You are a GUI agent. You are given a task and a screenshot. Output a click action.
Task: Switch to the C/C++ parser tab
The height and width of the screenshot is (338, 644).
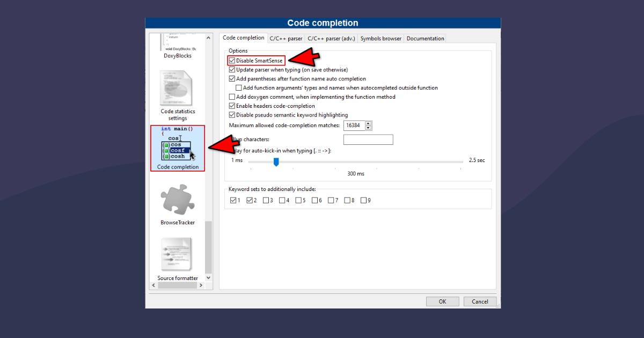286,38
